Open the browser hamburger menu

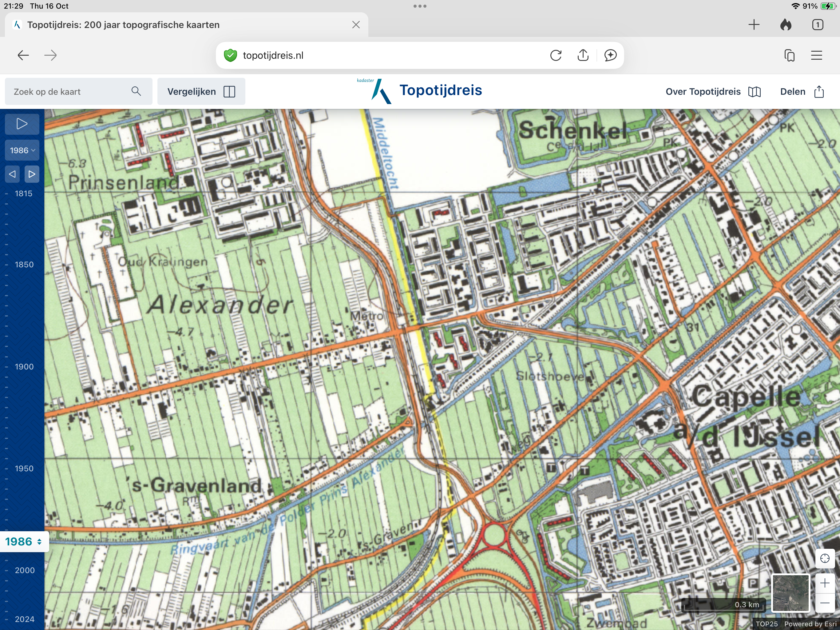tap(816, 55)
